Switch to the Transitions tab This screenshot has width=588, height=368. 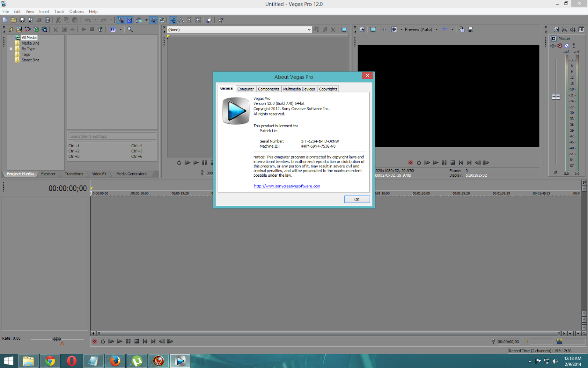[74, 174]
